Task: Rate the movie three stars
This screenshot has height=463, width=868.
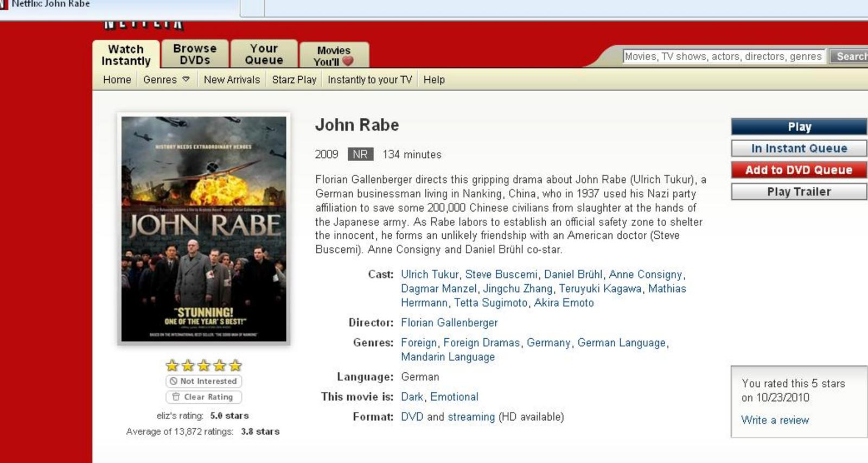Action: click(x=203, y=365)
